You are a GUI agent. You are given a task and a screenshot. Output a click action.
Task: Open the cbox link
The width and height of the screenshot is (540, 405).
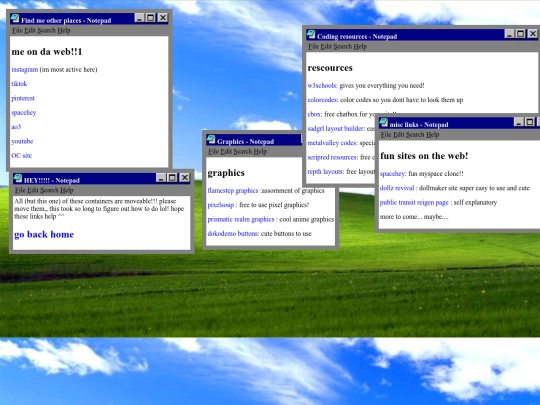click(x=314, y=114)
